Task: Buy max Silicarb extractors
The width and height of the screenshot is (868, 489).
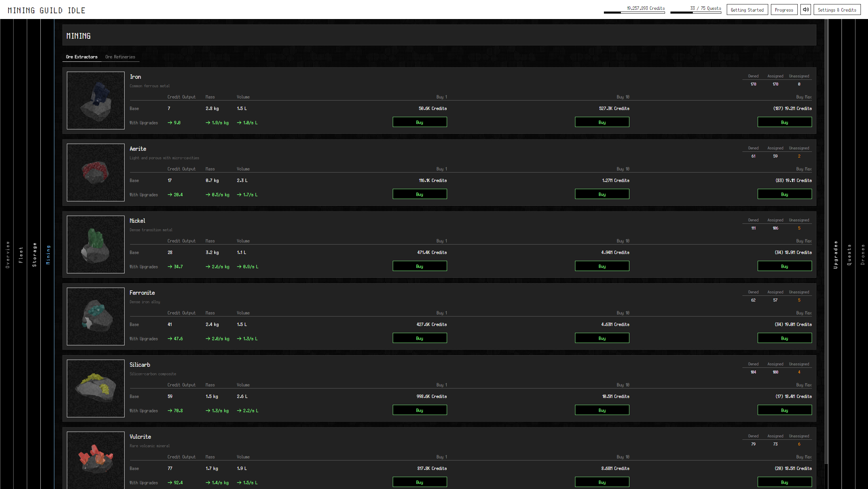Action: [784, 410]
